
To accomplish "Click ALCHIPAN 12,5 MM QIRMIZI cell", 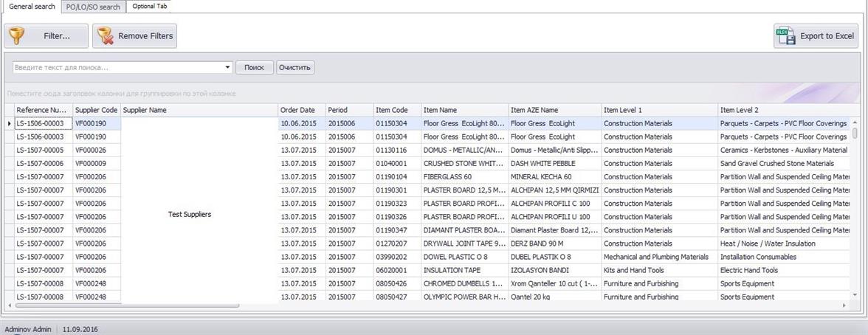I will tap(555, 190).
